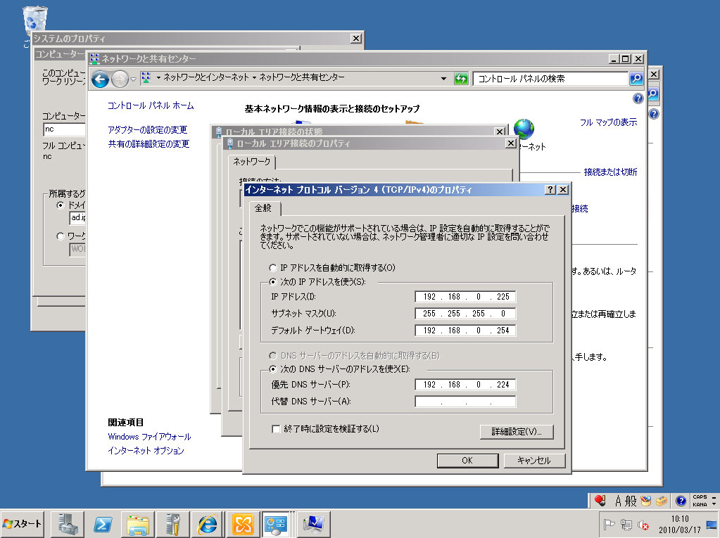Open 共有の詳細設定の変更 link
The width and height of the screenshot is (720, 538).
[x=148, y=144]
